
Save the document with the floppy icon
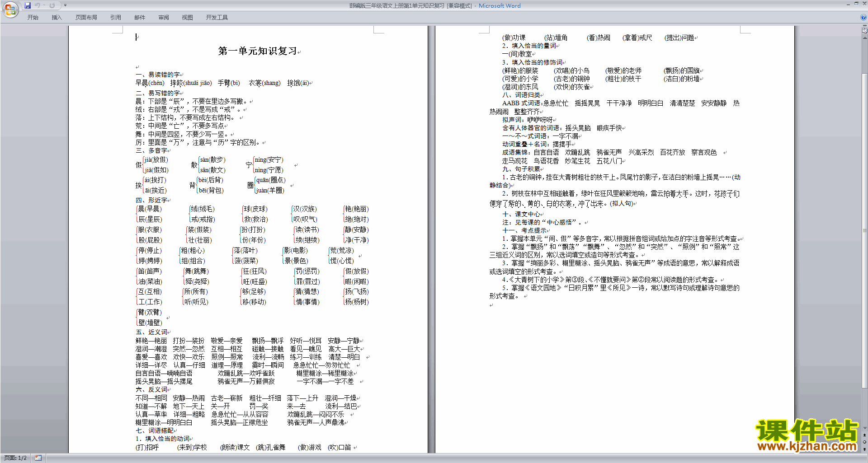click(28, 5)
